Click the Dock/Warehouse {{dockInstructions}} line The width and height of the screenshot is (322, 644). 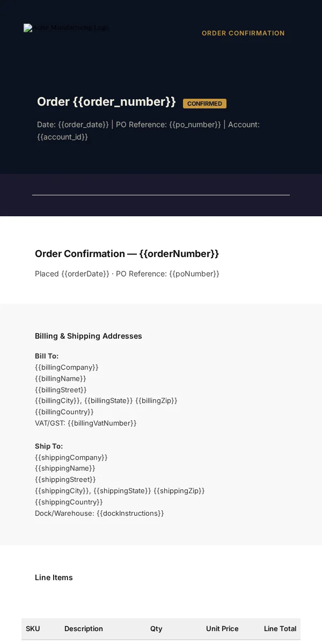pyautogui.click(x=99, y=513)
